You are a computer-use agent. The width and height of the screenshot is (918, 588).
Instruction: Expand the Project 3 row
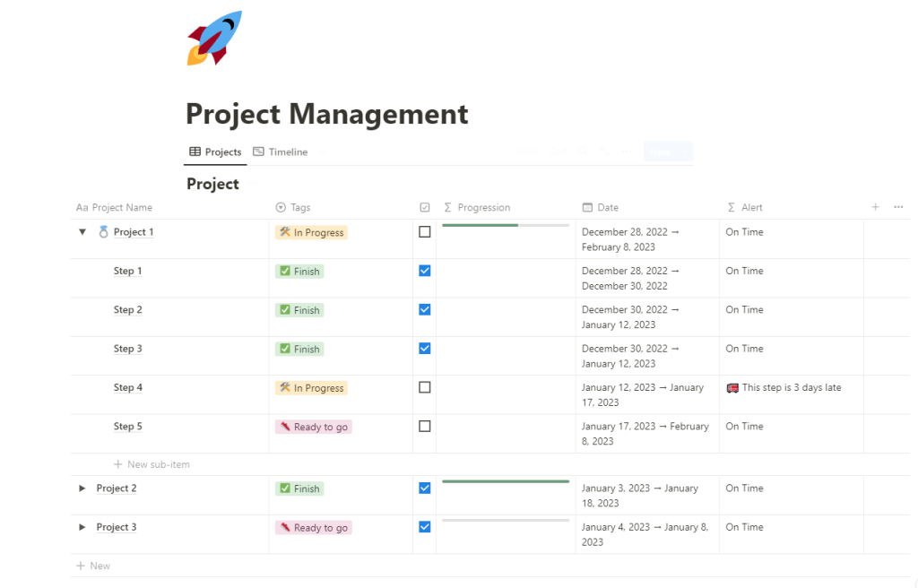(82, 527)
